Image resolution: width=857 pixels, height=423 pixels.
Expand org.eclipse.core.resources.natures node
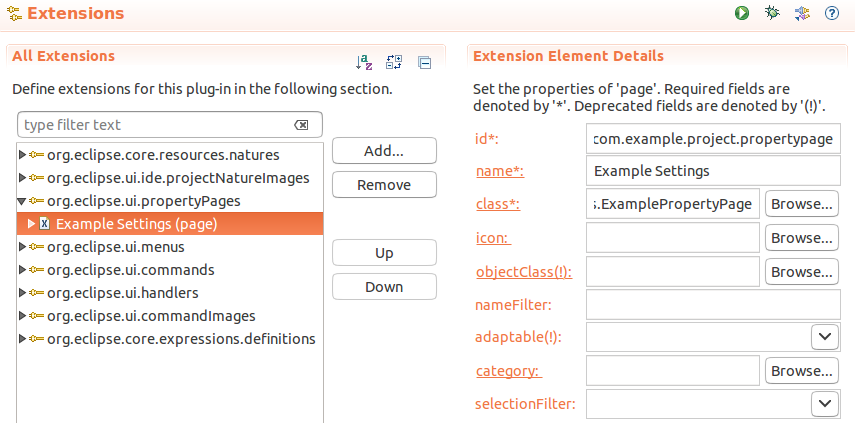(x=22, y=155)
